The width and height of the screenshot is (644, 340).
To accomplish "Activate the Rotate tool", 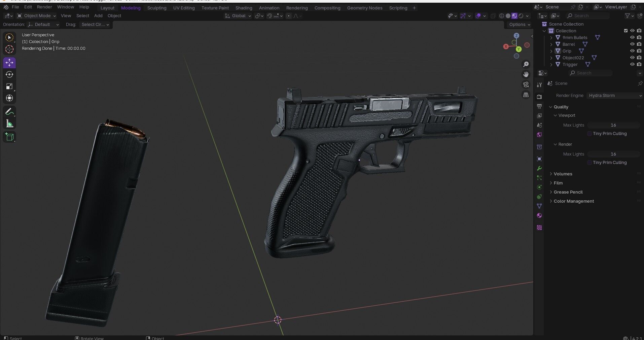I will tap(9, 74).
